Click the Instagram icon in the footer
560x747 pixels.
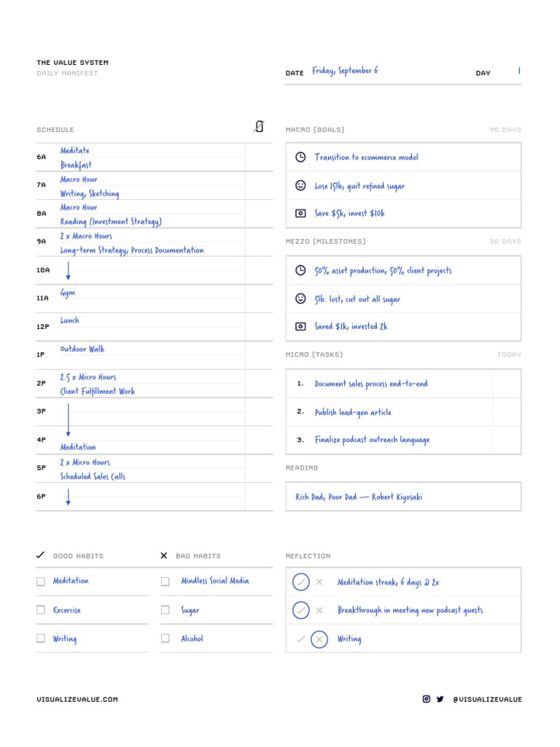point(427,699)
